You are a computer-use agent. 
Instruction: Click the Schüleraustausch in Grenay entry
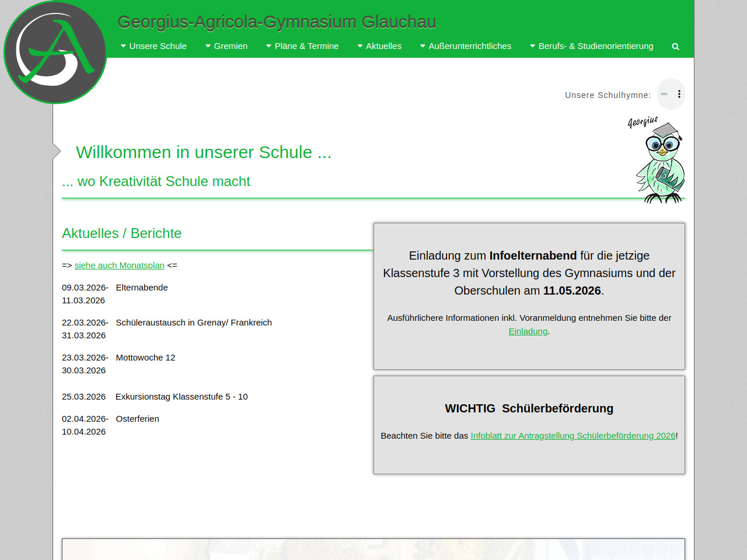[194, 323]
